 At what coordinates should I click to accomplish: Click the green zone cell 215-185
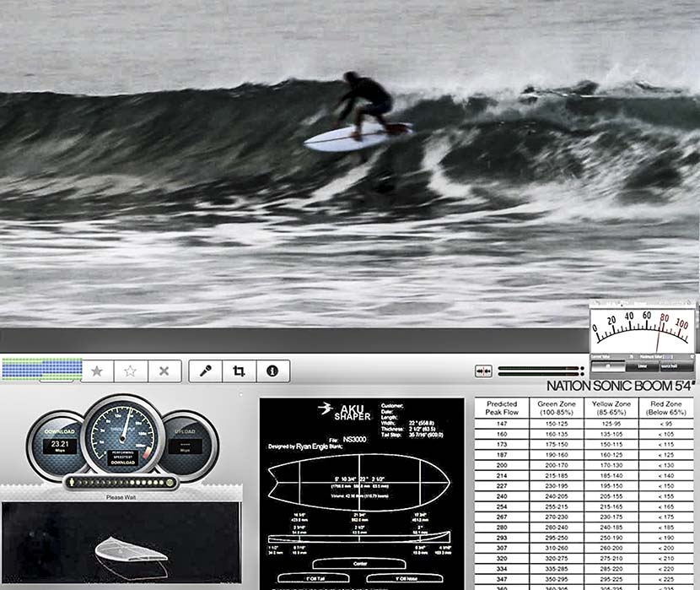pos(557,476)
